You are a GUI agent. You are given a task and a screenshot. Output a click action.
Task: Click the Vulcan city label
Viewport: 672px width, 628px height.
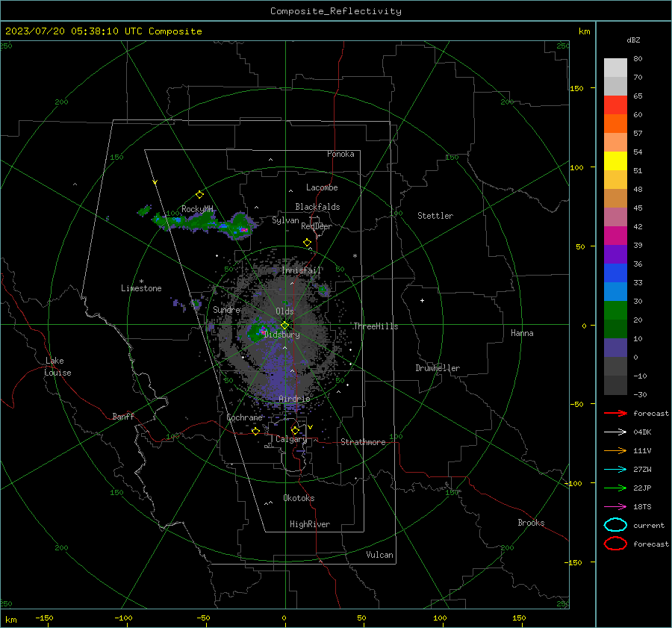coord(380,555)
